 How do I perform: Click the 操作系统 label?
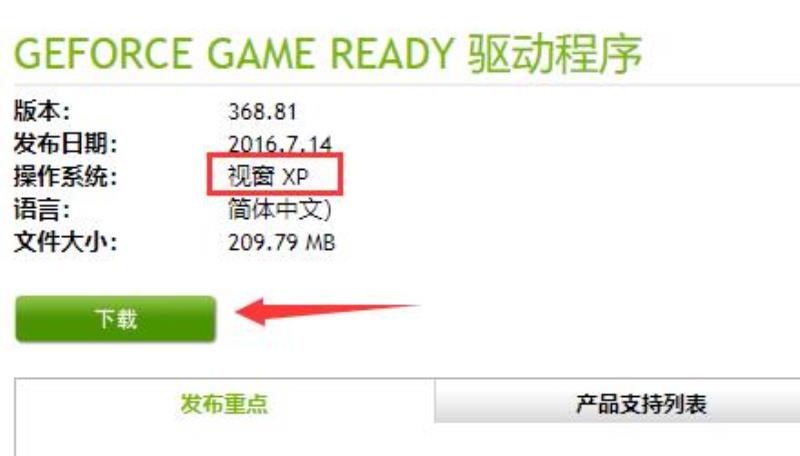tap(65, 176)
